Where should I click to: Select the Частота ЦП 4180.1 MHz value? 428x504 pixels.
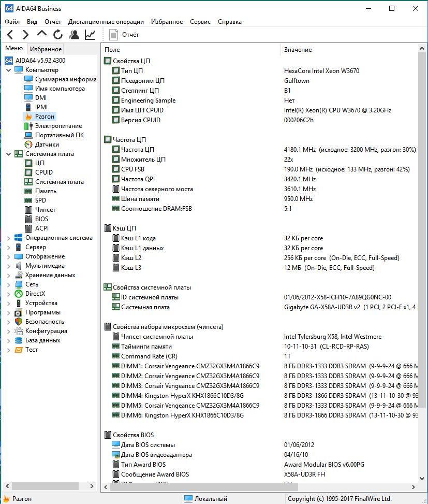(350, 150)
